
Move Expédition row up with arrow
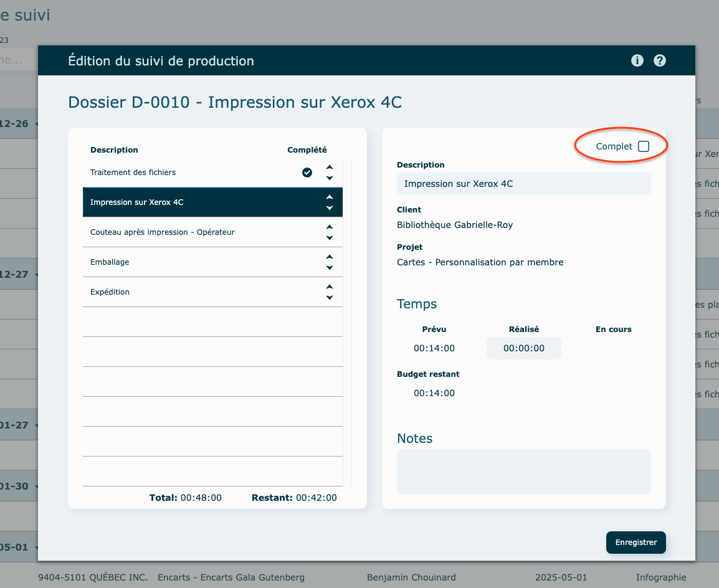(x=330, y=287)
